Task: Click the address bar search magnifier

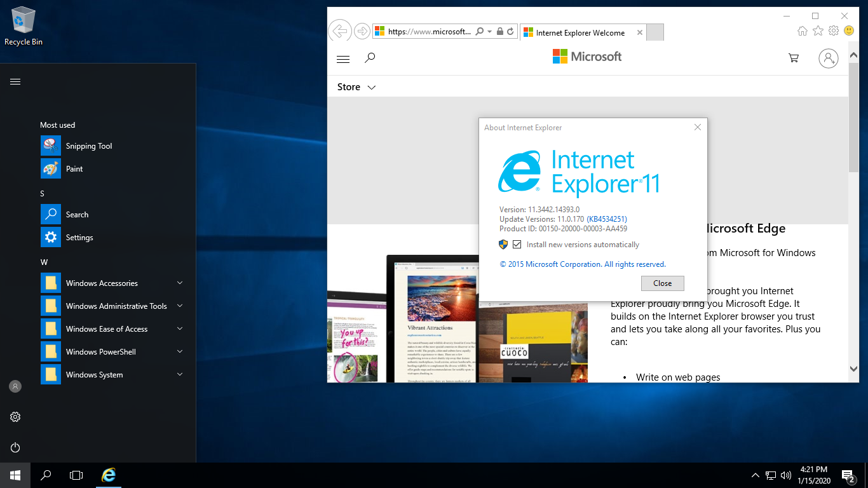Action: [480, 31]
